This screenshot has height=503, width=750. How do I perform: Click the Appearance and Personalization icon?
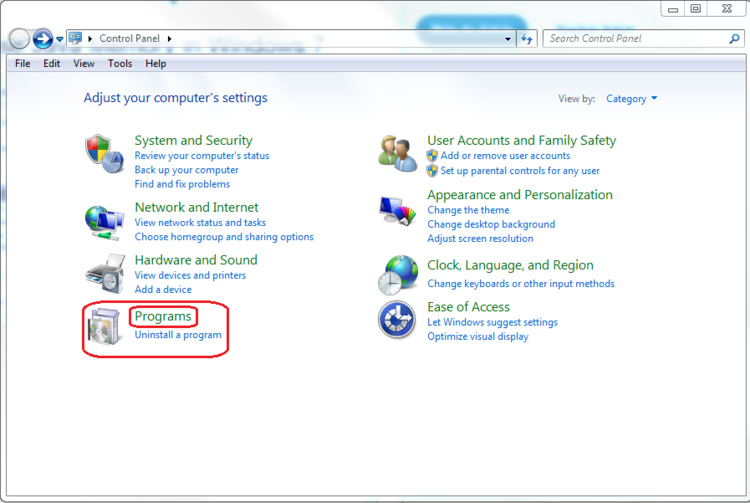397,211
